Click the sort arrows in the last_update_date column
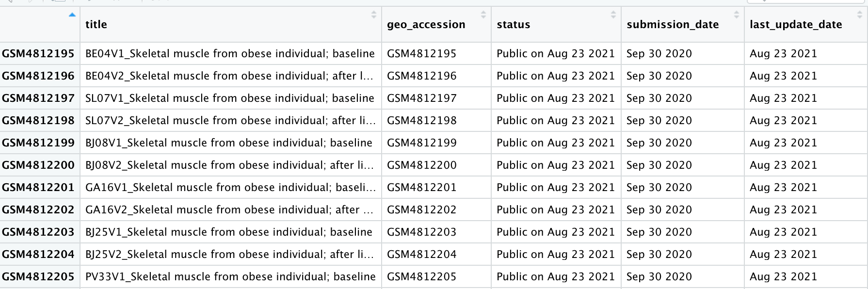This screenshot has width=868, height=289. point(860,15)
